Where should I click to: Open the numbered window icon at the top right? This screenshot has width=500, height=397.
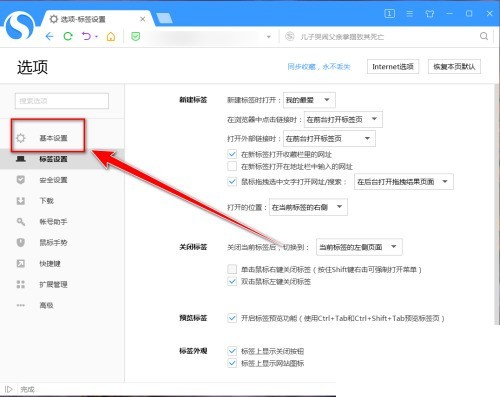pos(390,14)
